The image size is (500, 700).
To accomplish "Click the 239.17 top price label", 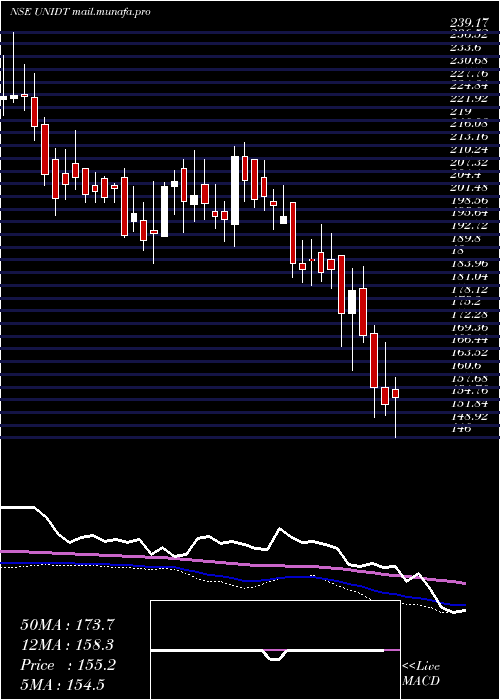I will pos(469,22).
